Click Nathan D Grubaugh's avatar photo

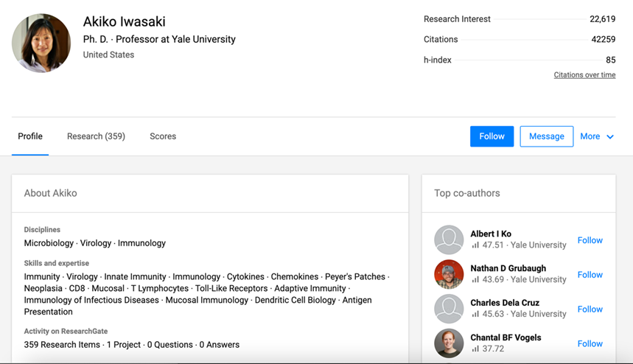click(x=449, y=275)
